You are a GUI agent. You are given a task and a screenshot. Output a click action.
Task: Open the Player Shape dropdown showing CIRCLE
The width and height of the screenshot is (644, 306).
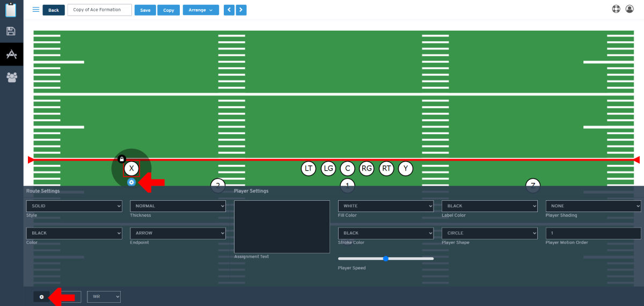click(489, 234)
